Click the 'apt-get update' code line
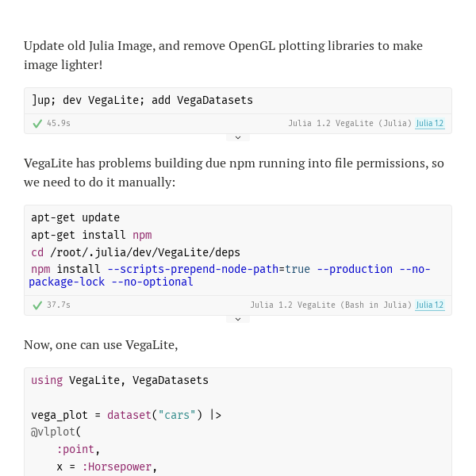 coord(75,217)
